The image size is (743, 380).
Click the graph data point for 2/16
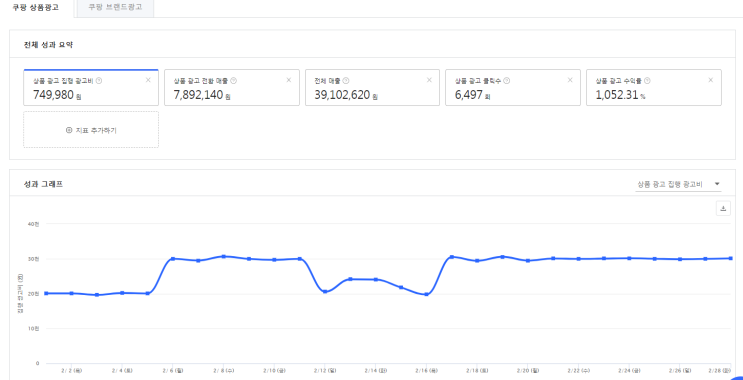(x=426, y=294)
